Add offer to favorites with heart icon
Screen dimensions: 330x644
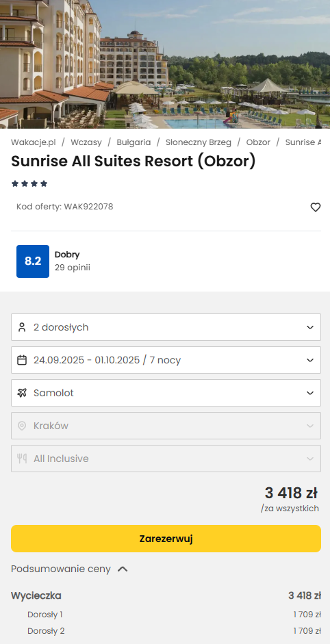tap(315, 207)
